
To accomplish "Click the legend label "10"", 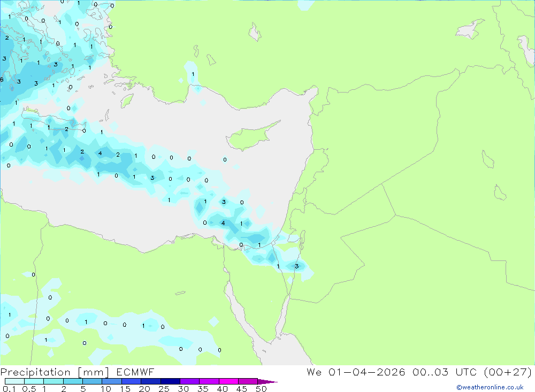I will tap(106, 389).
